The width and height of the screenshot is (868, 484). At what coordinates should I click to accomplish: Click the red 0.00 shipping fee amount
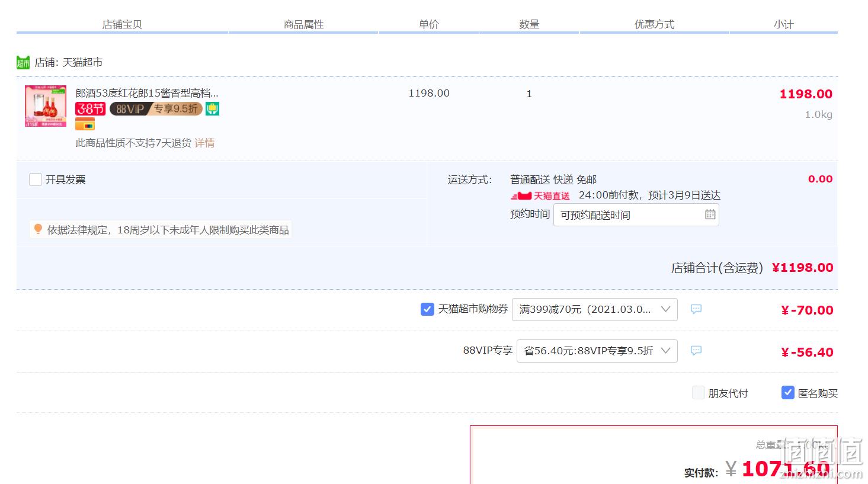tap(820, 179)
